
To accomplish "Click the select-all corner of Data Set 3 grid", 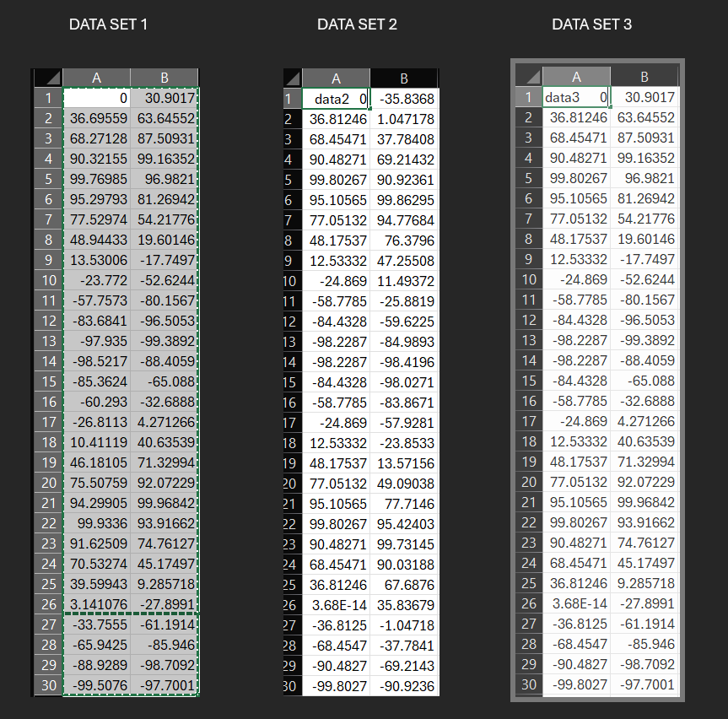I will click(528, 77).
